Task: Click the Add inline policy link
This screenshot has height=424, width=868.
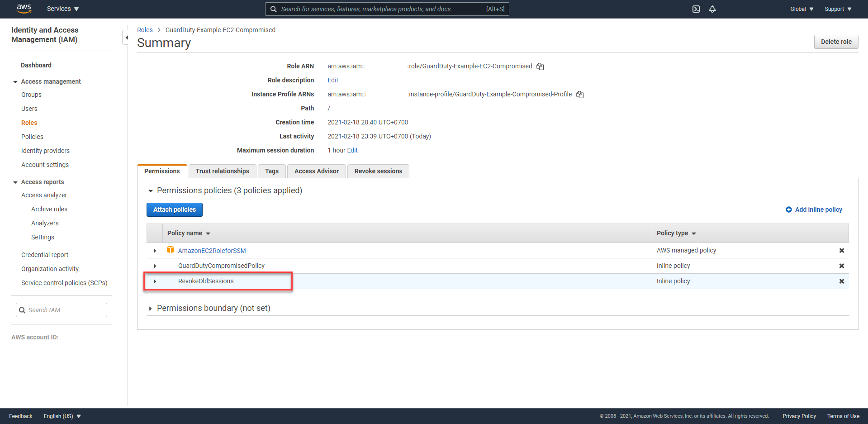Action: point(818,210)
